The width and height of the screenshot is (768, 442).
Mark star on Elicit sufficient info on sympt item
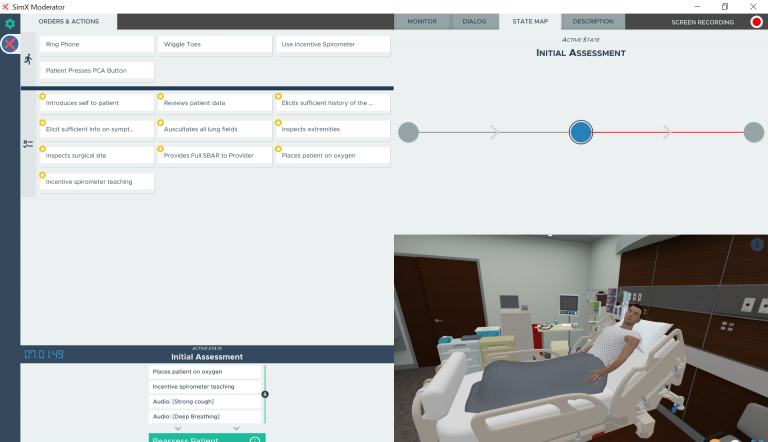[x=43, y=123]
